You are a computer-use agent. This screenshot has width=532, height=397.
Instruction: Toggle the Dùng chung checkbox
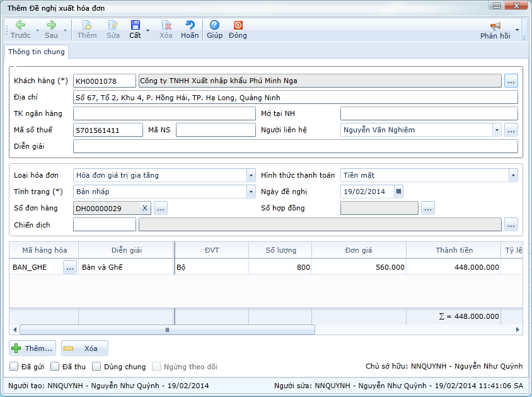click(x=96, y=366)
